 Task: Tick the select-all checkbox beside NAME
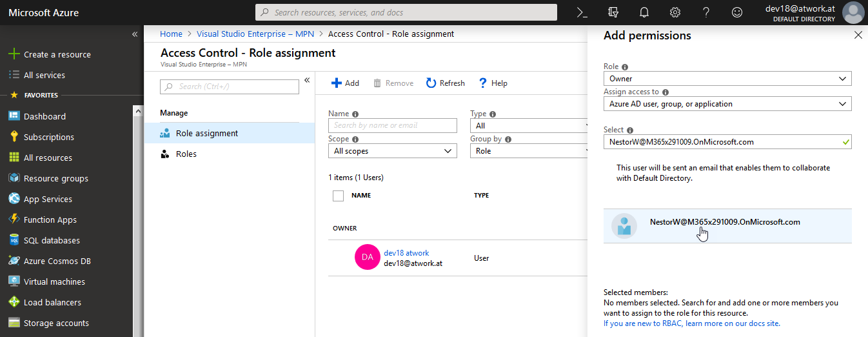pos(338,196)
